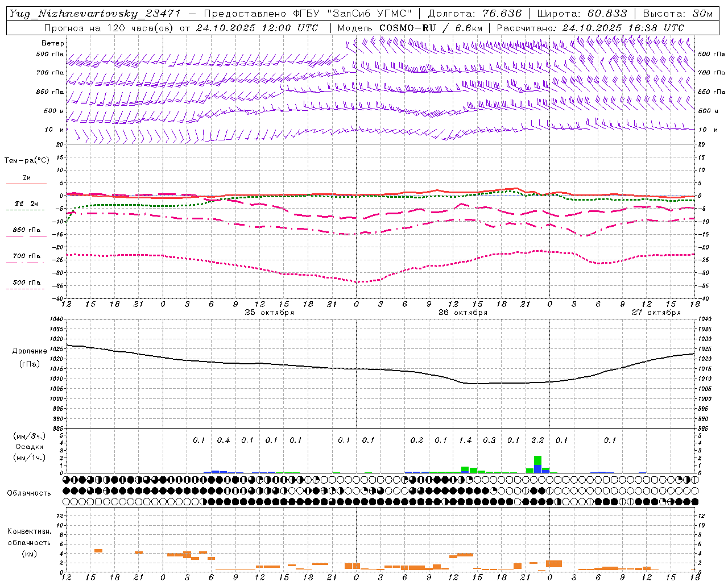Click the red '2м' temperature legend line

(x=26, y=184)
